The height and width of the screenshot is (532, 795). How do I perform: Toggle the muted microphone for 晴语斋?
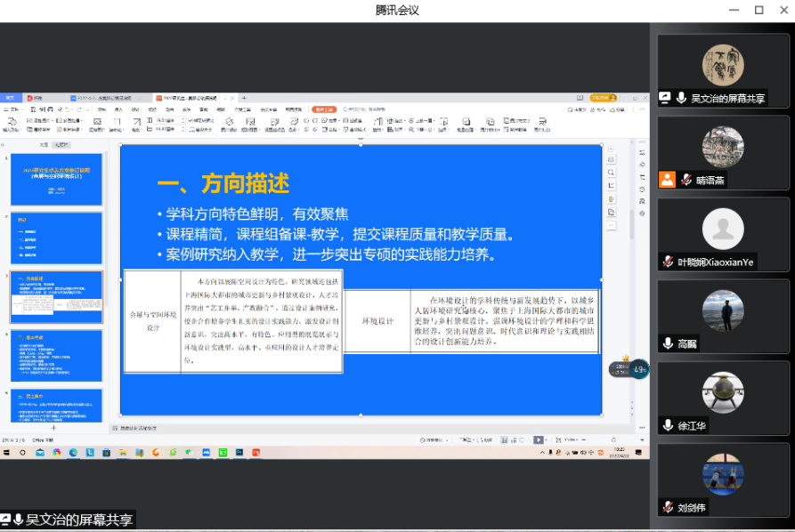coord(686,180)
